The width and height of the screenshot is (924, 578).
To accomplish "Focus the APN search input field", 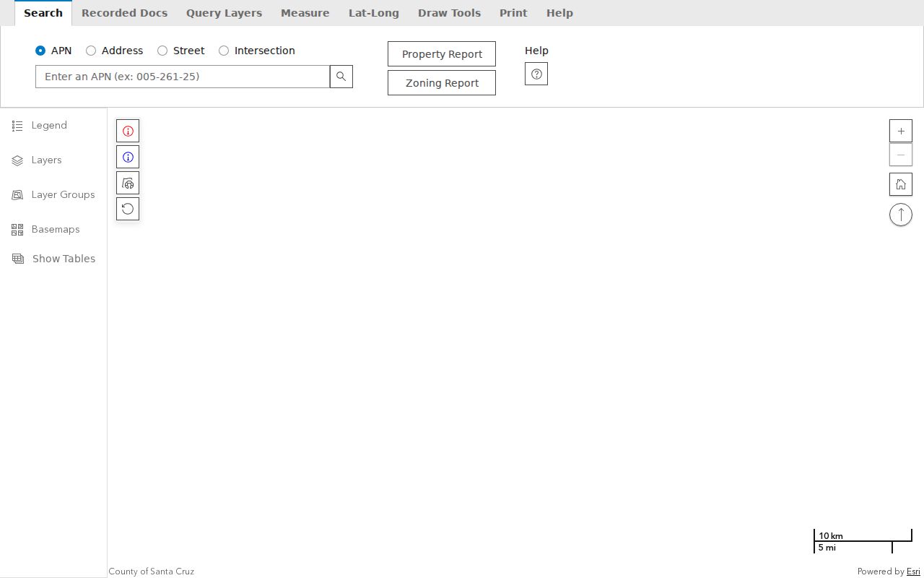I will coord(183,77).
